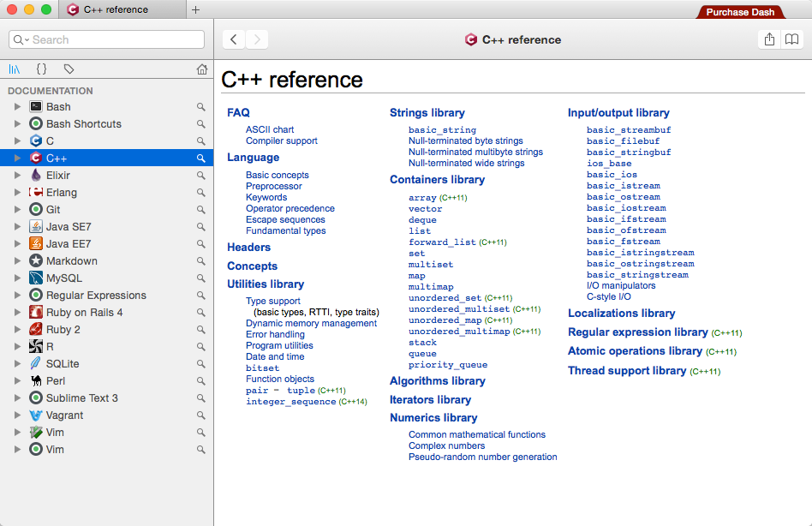812x526 pixels.
Task: Click the R docset icon
Action: click(36, 346)
